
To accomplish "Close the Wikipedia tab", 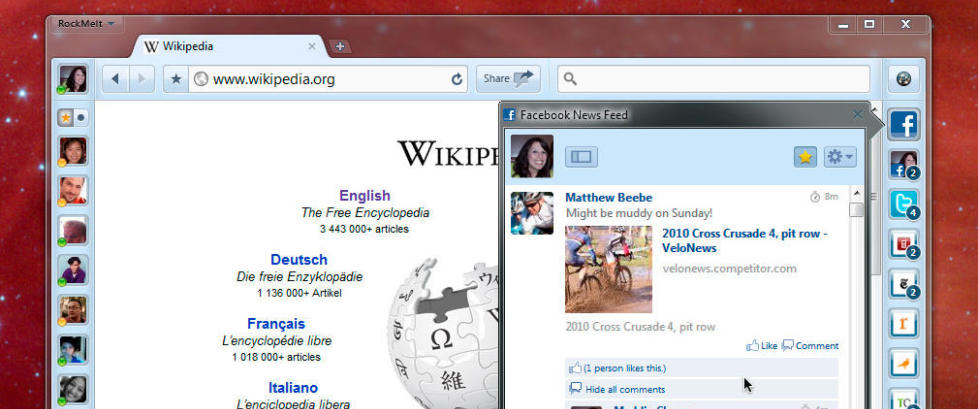I will (x=312, y=47).
